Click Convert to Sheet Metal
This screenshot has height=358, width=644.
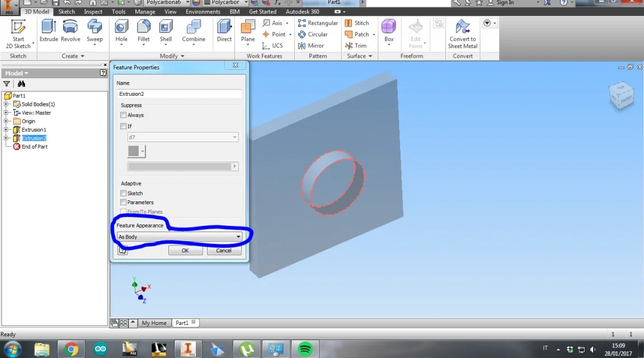(x=463, y=34)
